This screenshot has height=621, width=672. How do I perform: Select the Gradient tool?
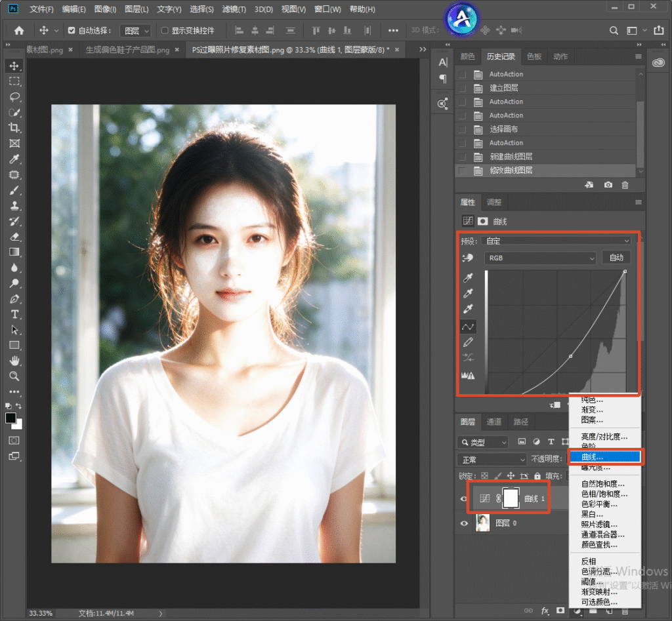(14, 252)
